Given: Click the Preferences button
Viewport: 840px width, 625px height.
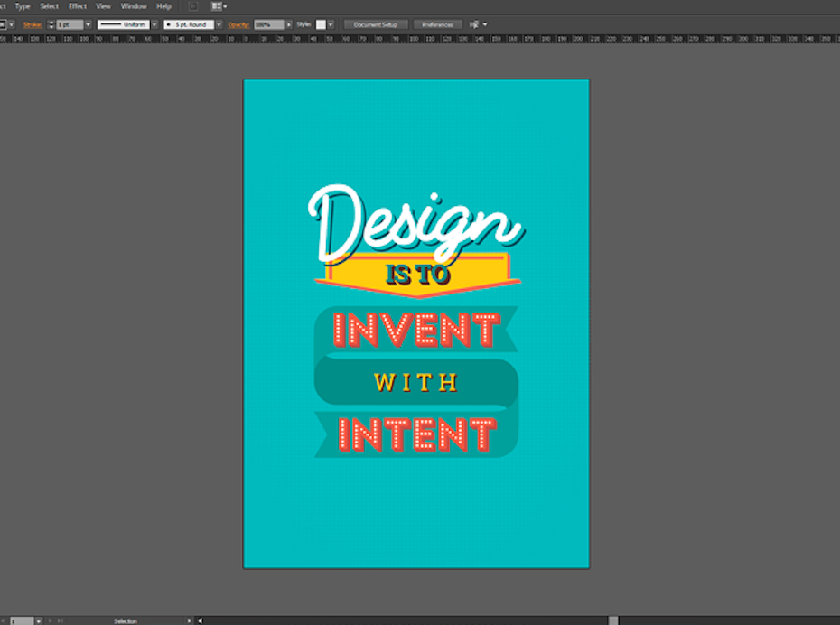Looking at the screenshot, I should click(438, 24).
